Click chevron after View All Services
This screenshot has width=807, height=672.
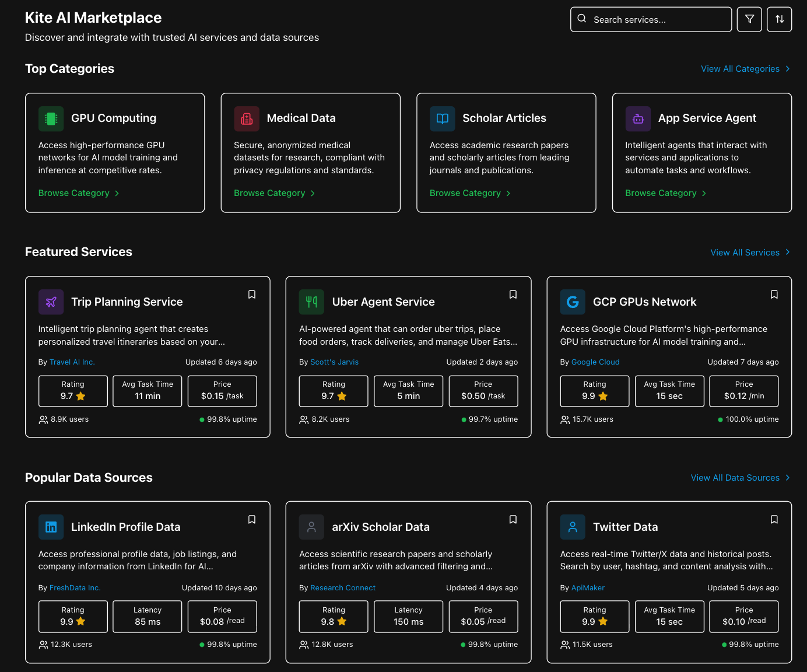point(788,252)
